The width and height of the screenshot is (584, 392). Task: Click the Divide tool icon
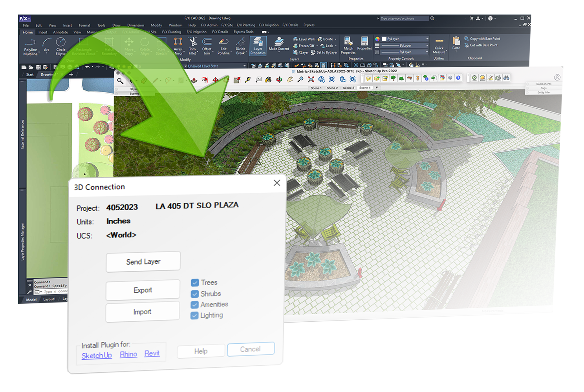241,42
